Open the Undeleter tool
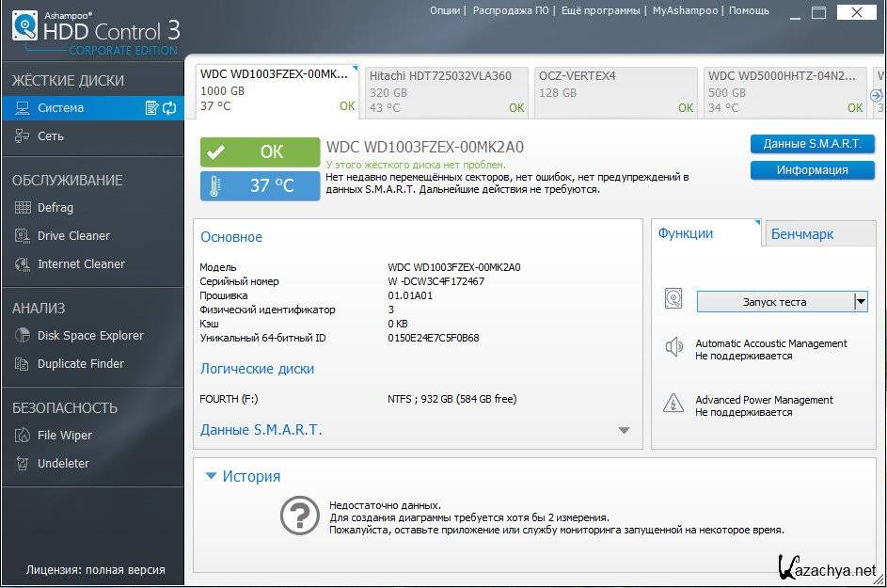This screenshot has height=588, width=887. coord(63,464)
